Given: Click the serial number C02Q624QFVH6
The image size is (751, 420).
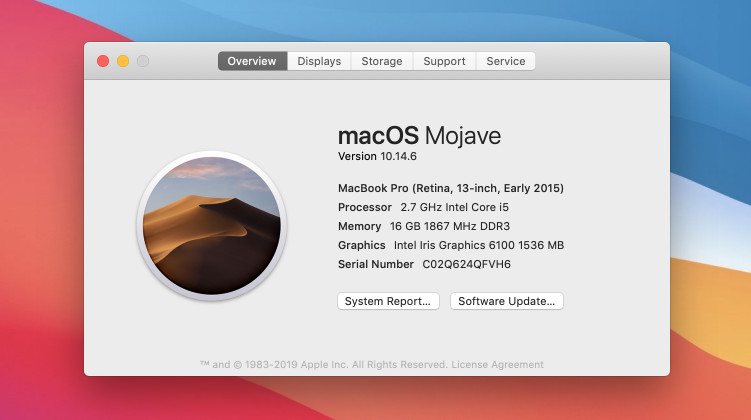Looking at the screenshot, I should point(466,264).
